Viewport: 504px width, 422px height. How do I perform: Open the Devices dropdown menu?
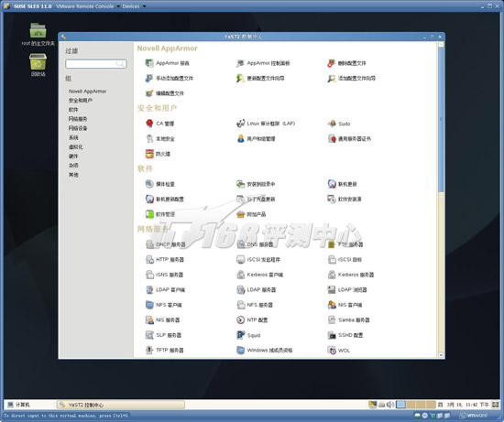(134, 6)
